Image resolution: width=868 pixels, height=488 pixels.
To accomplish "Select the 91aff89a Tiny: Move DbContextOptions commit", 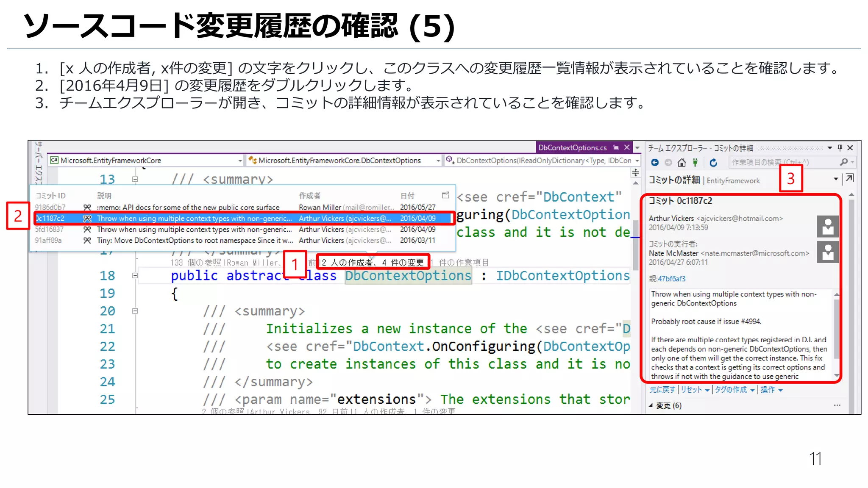I will click(243, 240).
